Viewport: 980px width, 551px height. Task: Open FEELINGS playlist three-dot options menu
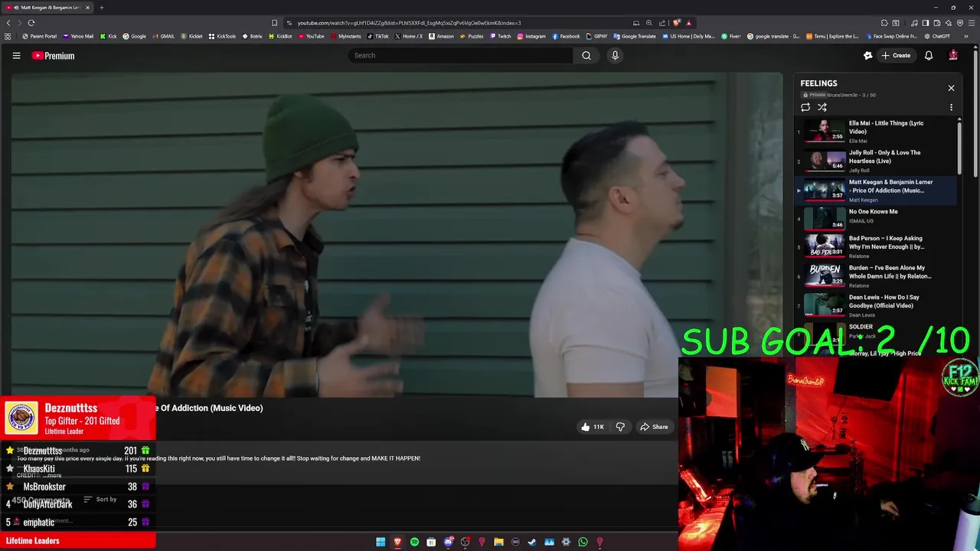pos(951,107)
